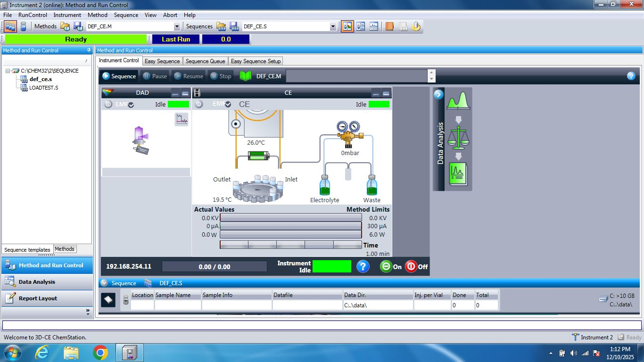Click the Load Method folder icon
Viewport: 644px width, 362px height.
[65, 26]
